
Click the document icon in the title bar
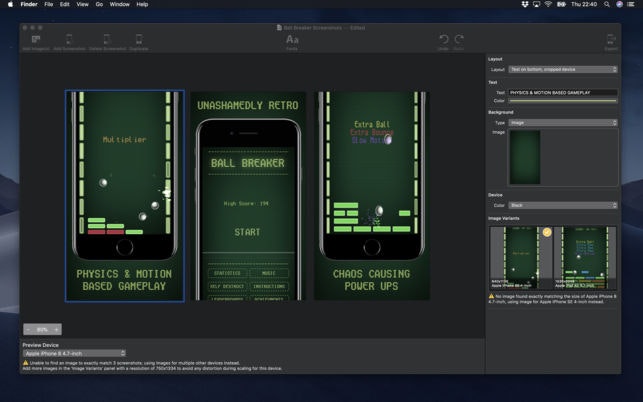pyautogui.click(x=279, y=27)
